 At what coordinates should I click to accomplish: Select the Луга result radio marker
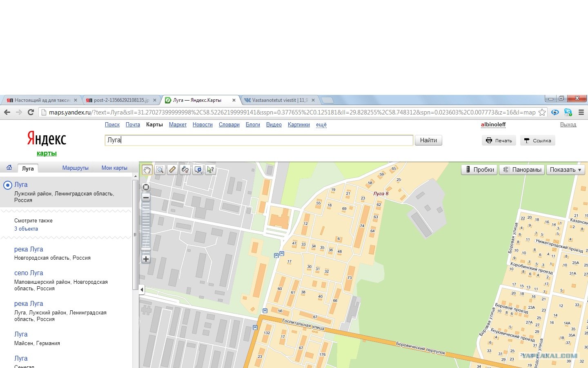7,185
